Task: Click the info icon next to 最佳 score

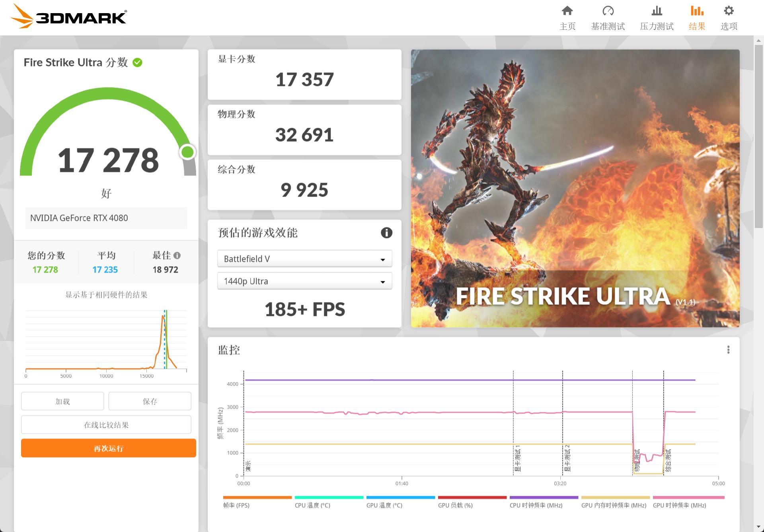Action: 177,255
